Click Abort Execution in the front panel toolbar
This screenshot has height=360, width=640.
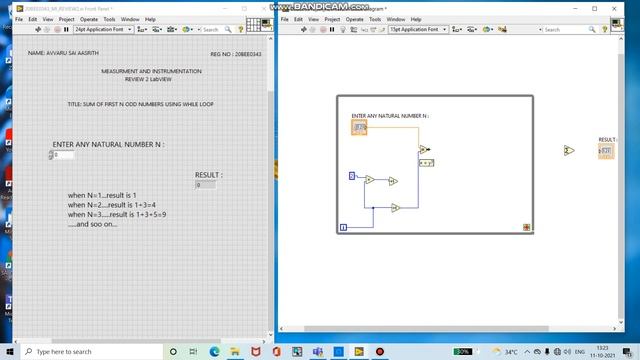[57, 29]
